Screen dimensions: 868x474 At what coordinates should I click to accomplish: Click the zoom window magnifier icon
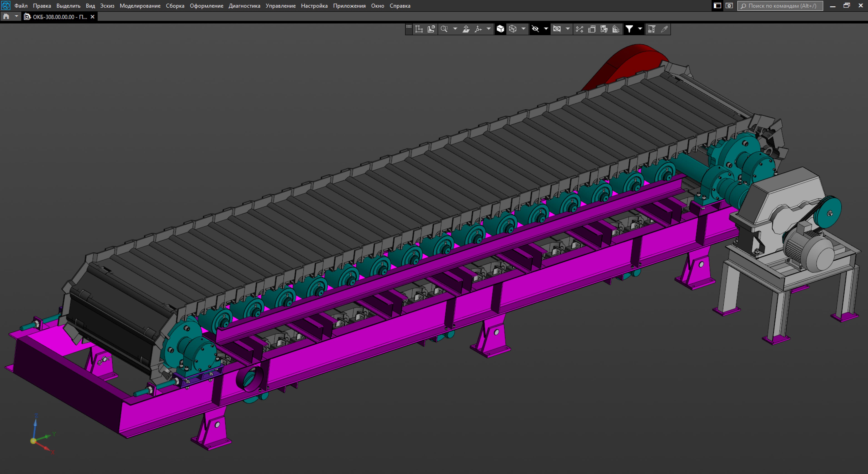click(x=444, y=29)
